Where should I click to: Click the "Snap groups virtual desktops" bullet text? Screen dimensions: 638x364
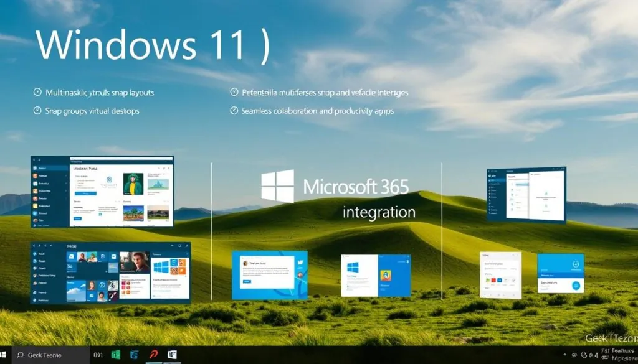coord(92,111)
